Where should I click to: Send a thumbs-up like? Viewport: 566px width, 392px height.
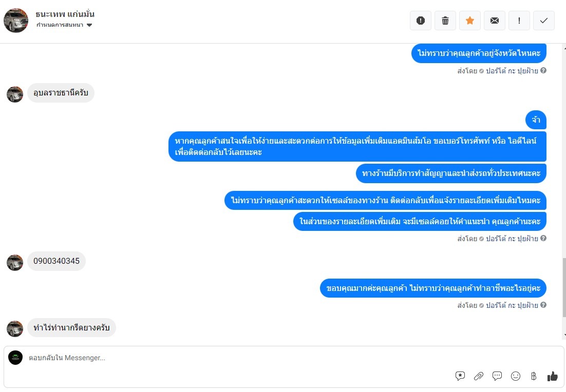point(553,376)
